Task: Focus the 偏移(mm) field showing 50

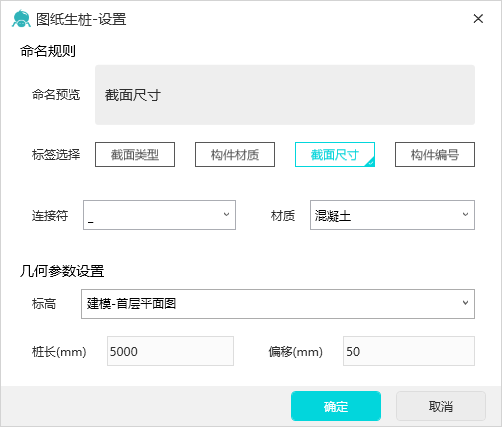Action: pos(409,351)
